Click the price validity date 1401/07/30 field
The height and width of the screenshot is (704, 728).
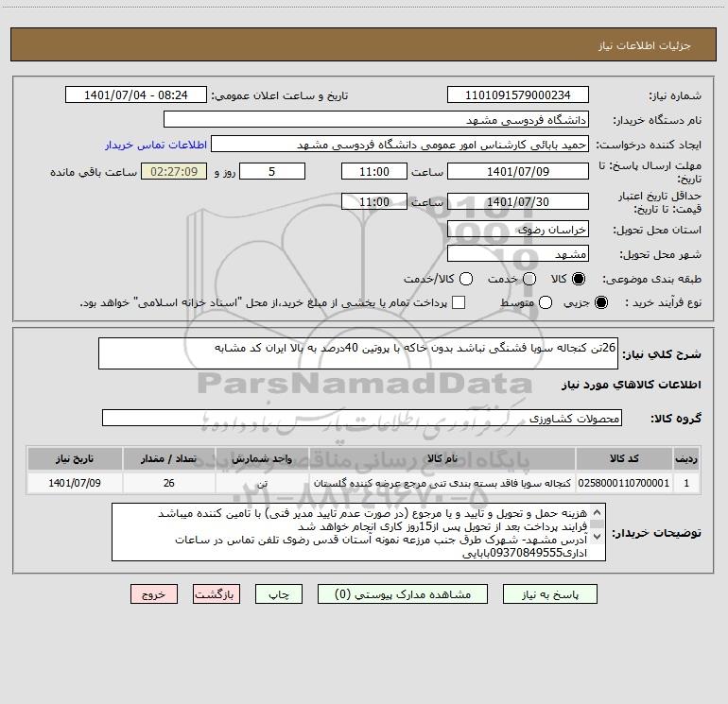[x=518, y=201]
